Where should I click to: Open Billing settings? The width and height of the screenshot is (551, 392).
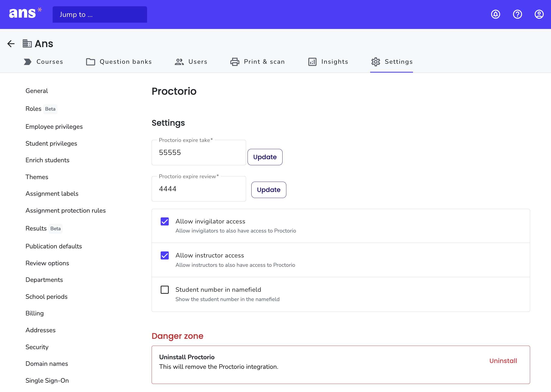coord(35,313)
